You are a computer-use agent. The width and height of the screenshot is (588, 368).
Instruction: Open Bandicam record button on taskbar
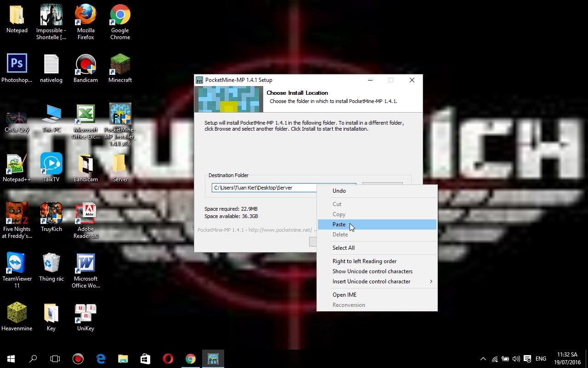(x=78, y=359)
